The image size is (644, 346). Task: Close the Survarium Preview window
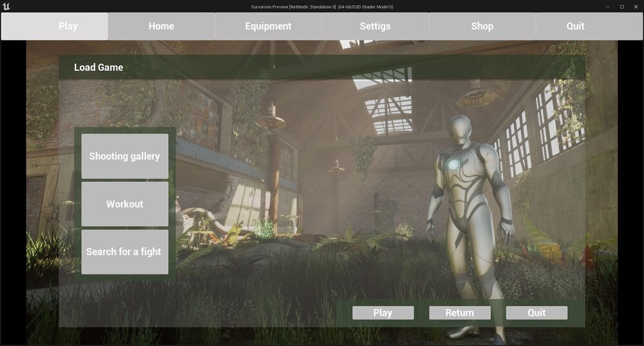636,6
